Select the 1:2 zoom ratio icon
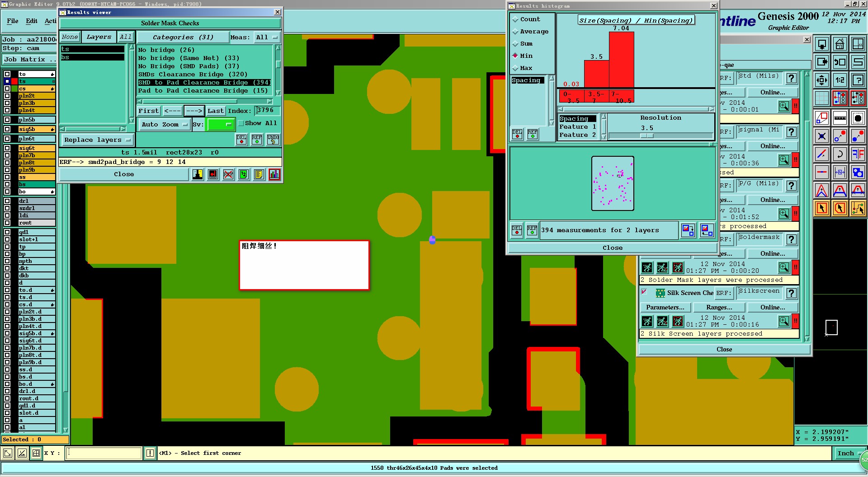Image resolution: width=868 pixels, height=477 pixels. click(840, 80)
